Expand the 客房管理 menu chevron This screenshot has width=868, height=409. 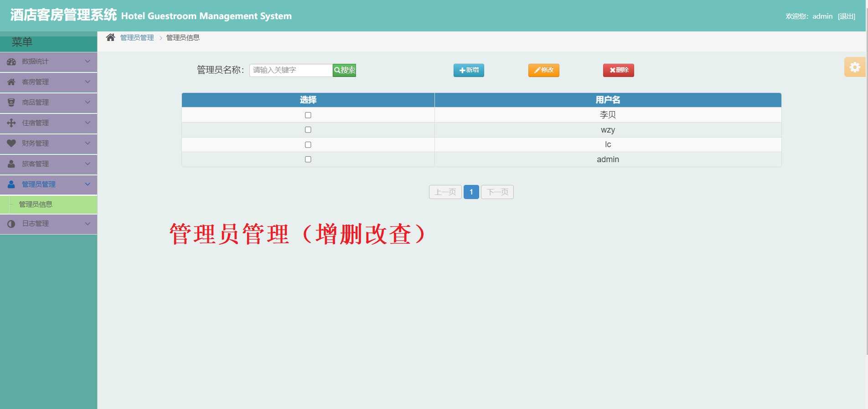point(88,82)
